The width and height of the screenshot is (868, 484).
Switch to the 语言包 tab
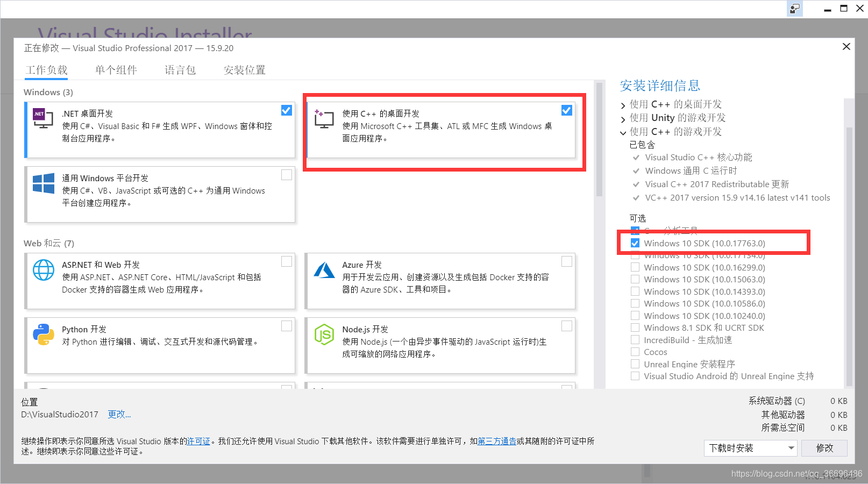(180, 70)
